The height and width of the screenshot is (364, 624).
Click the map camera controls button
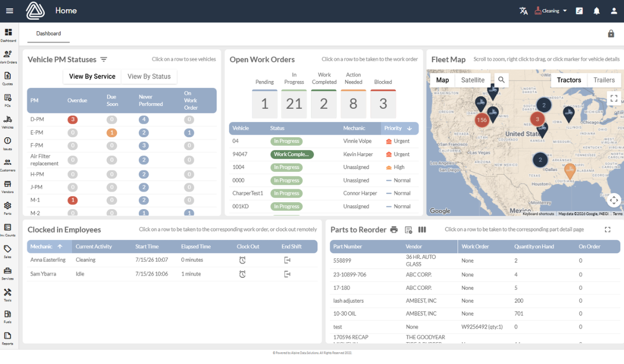pos(614,200)
